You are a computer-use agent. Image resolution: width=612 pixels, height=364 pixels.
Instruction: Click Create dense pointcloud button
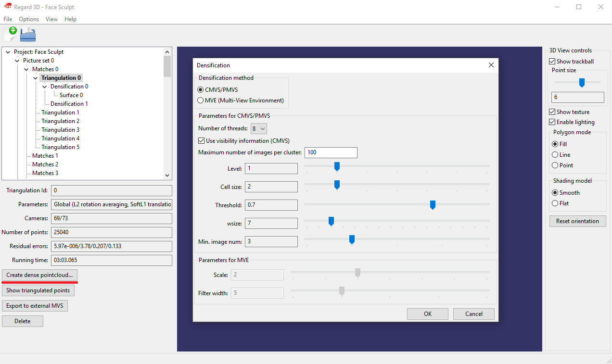[40, 275]
